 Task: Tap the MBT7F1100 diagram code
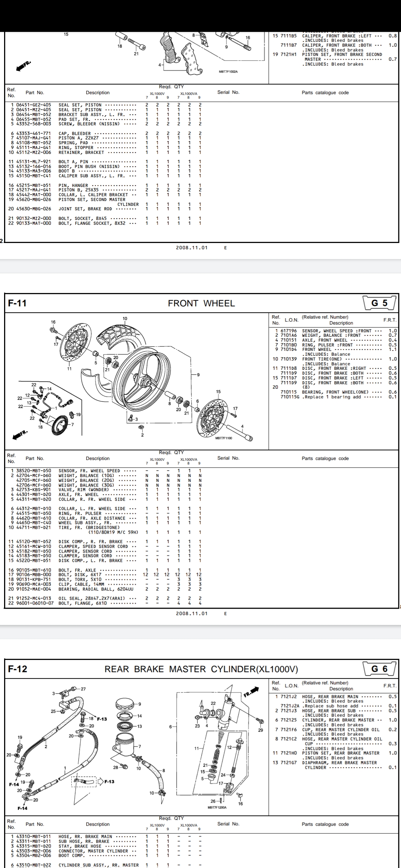click(224, 438)
